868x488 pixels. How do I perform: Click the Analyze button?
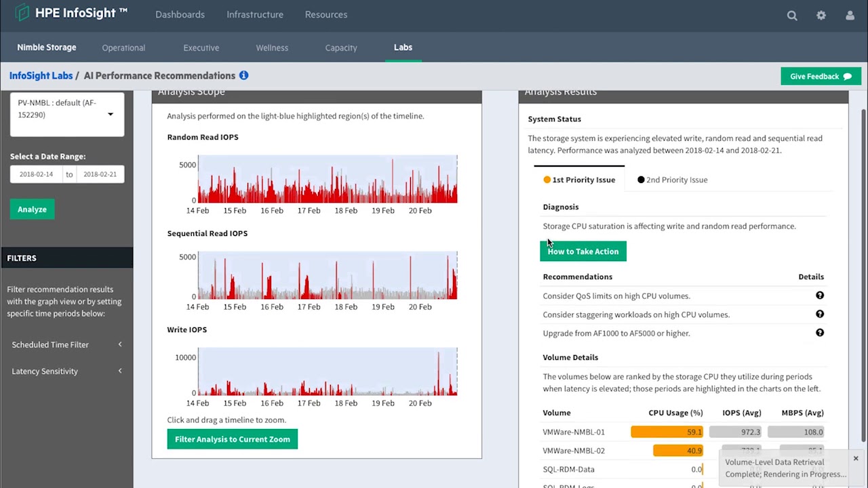[32, 209]
